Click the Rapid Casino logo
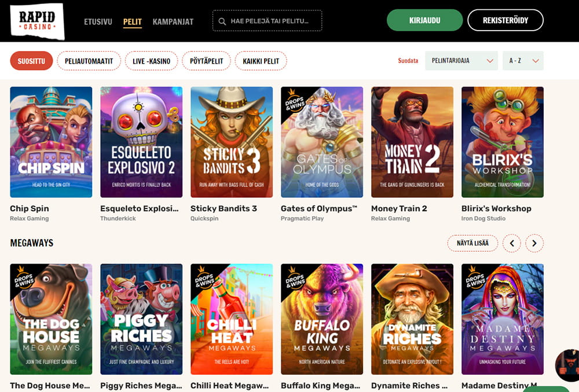 point(37,21)
